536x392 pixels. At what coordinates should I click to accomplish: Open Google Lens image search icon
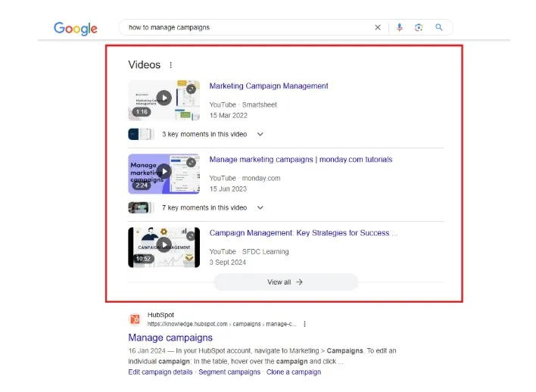(x=419, y=27)
